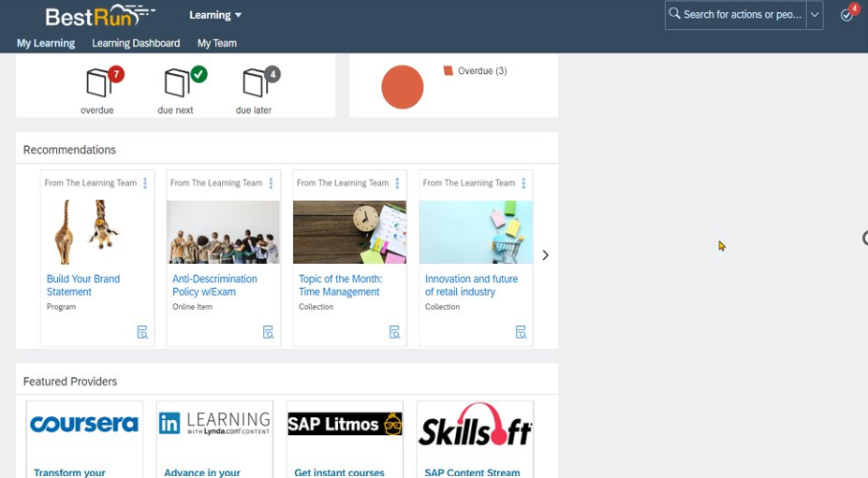This screenshot has height=478, width=868.
Task: Click the 'Featured Providers' section heading
Action: pyautogui.click(x=70, y=381)
